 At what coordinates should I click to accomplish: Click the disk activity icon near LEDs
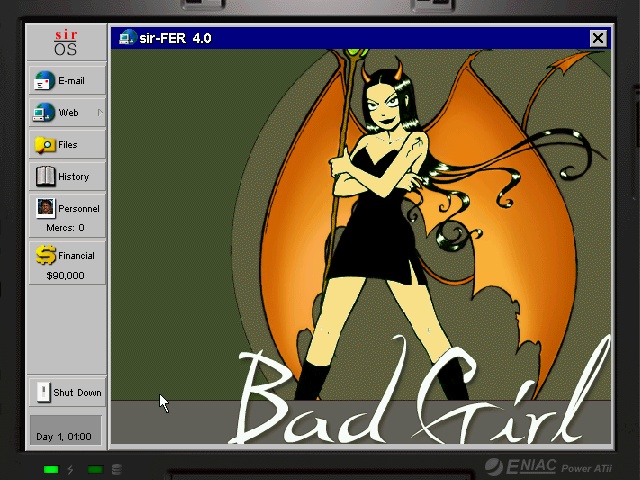tap(117, 469)
